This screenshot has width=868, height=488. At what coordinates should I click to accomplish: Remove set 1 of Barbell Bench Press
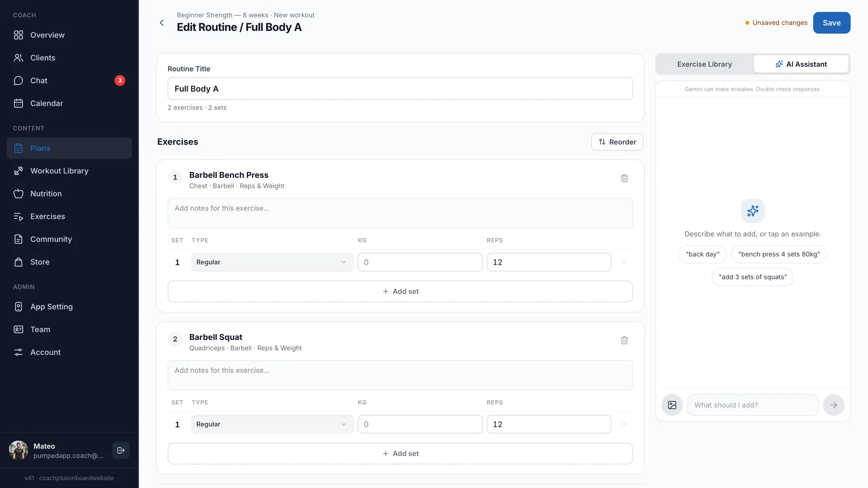[624, 262]
